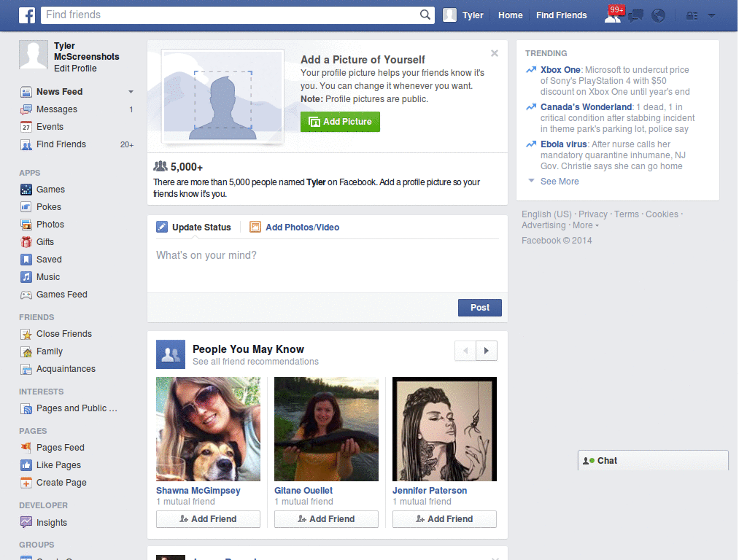Viewport: 747px width, 560px height.
Task: Click the Terms footer link
Action: tap(627, 214)
